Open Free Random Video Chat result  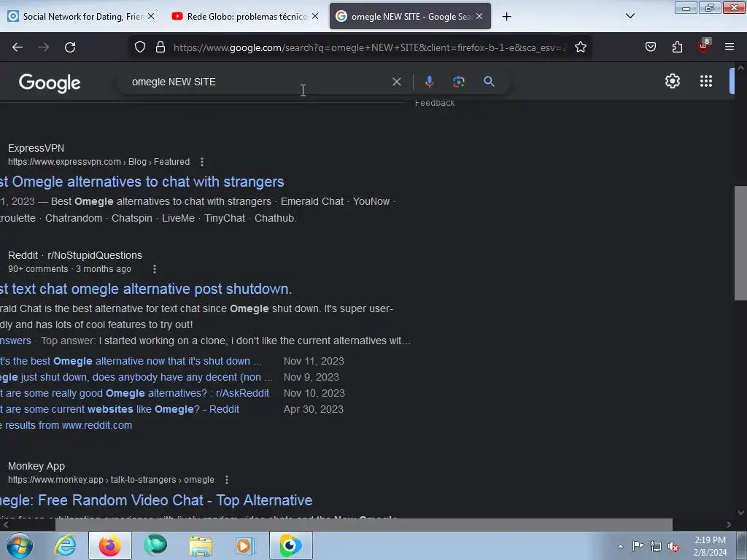click(x=156, y=500)
